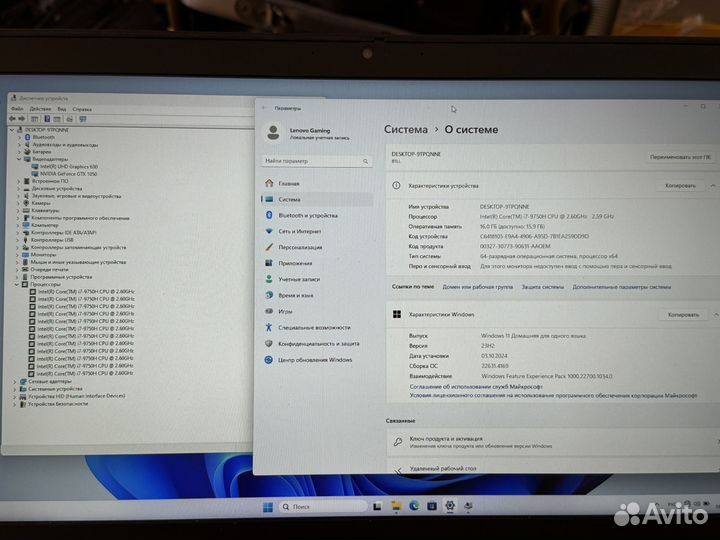The width and height of the screenshot is (720, 540).
Task: Select the first Intel Core i7-9750H processor entry
Action: (x=86, y=292)
